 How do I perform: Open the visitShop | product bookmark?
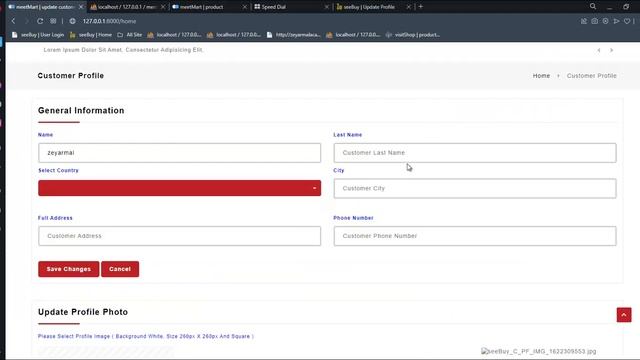pyautogui.click(x=413, y=35)
